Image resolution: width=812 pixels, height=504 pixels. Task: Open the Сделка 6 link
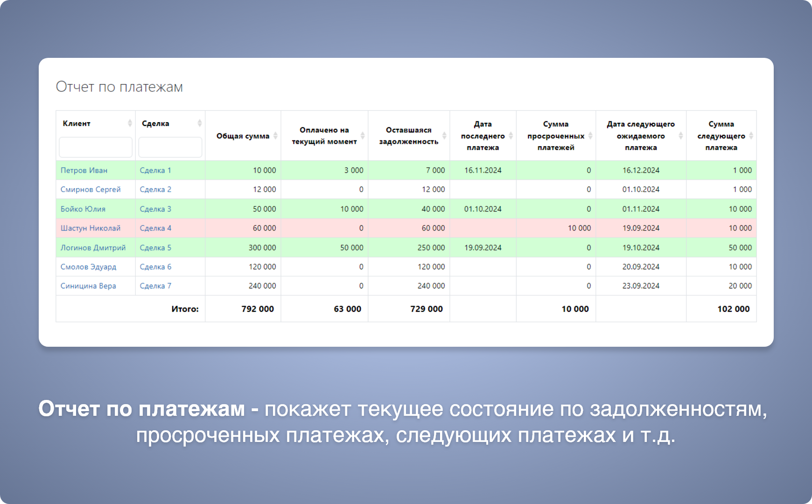[155, 267]
